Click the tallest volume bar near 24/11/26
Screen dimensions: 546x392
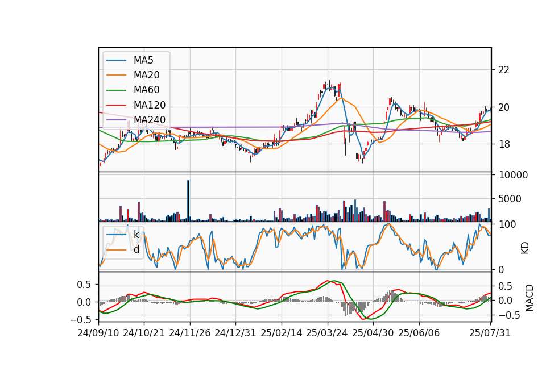pyautogui.click(x=188, y=201)
